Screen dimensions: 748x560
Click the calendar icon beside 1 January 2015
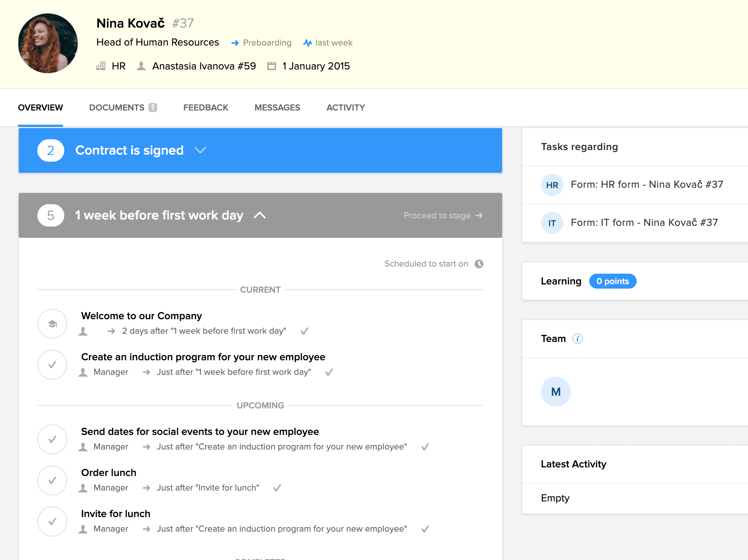click(272, 66)
